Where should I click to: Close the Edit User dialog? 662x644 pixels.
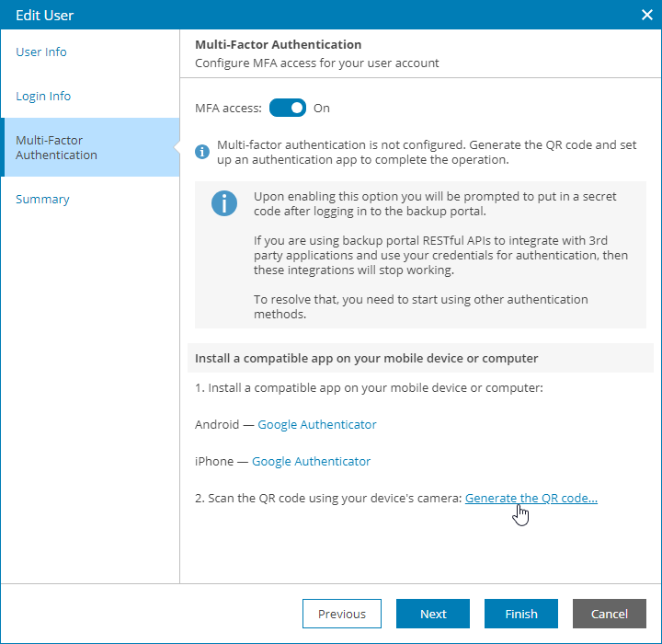tap(645, 15)
